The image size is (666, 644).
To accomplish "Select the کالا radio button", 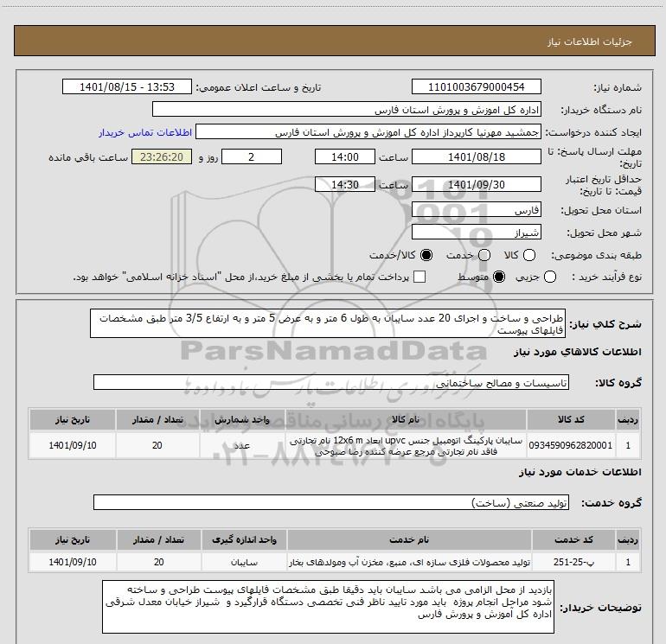I will (x=529, y=255).
